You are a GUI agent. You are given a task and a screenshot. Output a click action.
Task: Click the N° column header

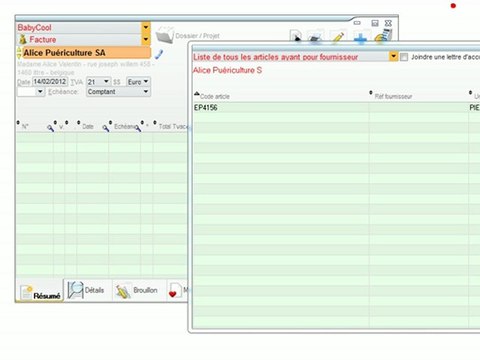pos(25,127)
